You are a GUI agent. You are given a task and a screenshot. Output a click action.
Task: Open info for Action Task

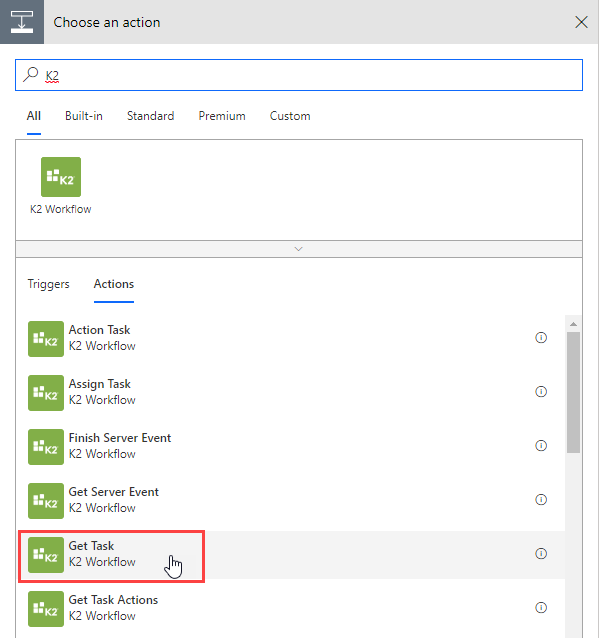coord(541,337)
